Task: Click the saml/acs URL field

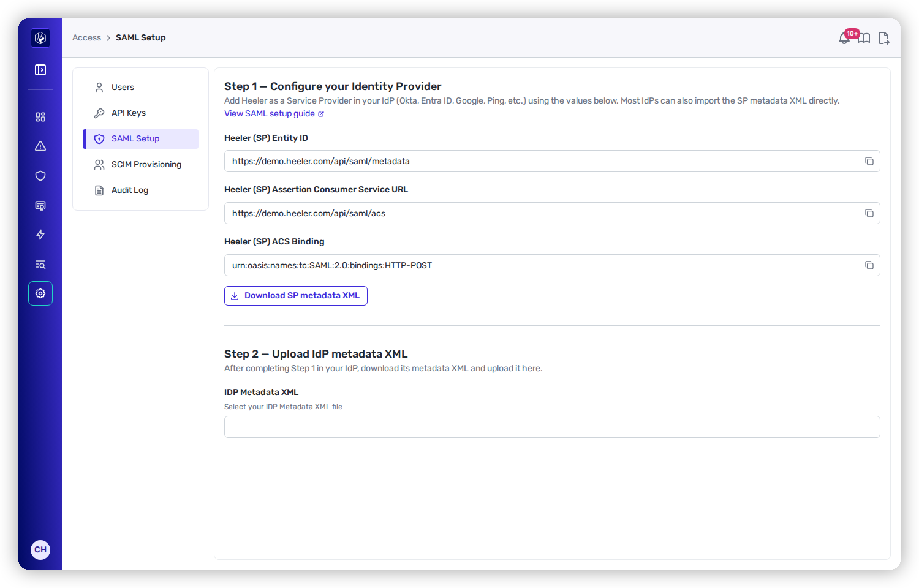Action: coord(552,213)
